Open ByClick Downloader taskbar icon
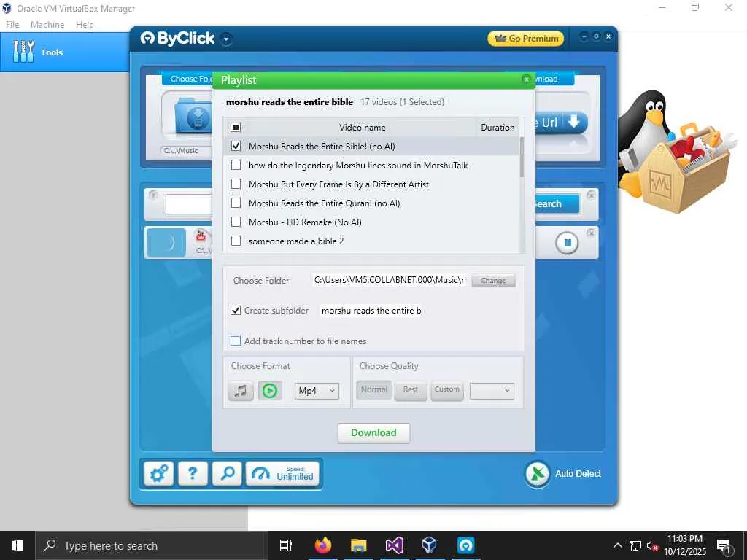The width and height of the screenshot is (747, 560). pyautogui.click(x=465, y=545)
